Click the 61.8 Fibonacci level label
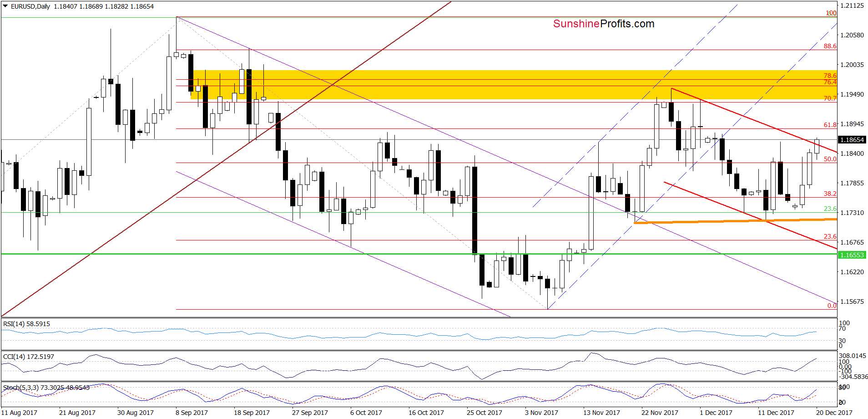 (830, 125)
